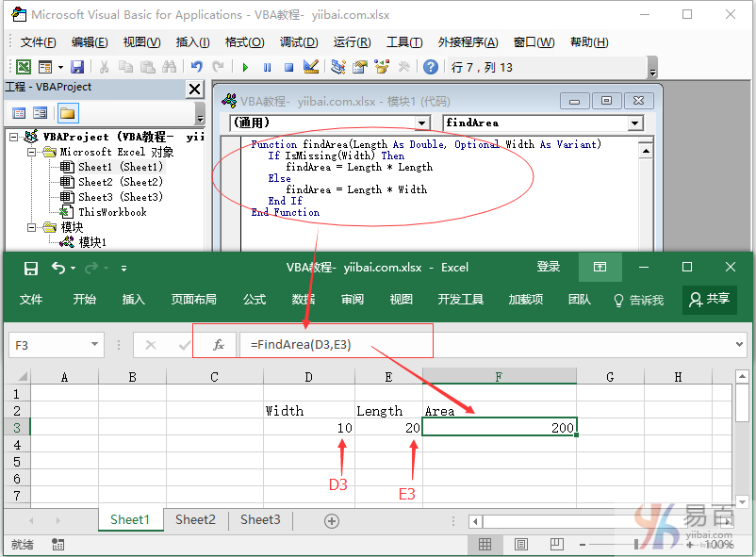Switch to Page Layout view in status bar
756x557 pixels.
[520, 545]
